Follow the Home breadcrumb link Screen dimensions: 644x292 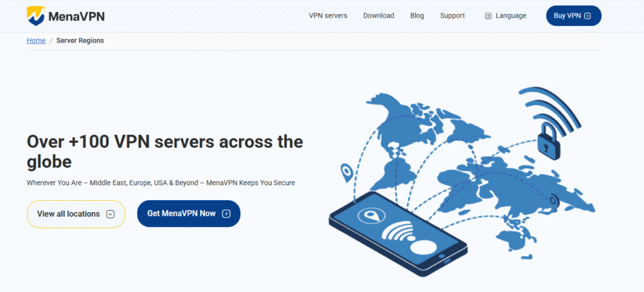(x=36, y=40)
